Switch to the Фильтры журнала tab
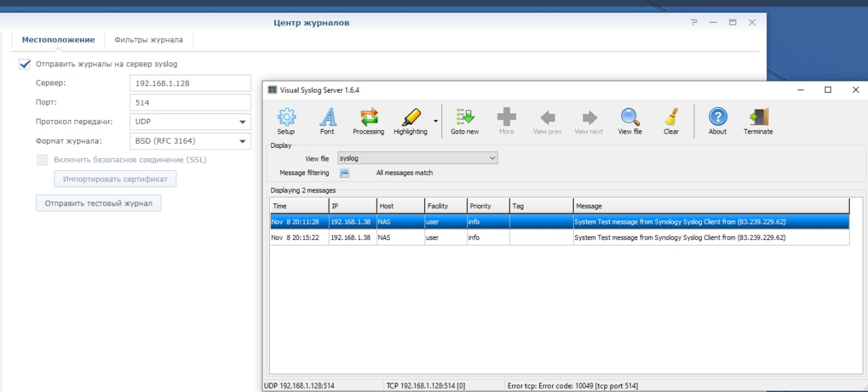Image resolution: width=868 pixels, height=392 pixels. click(x=149, y=40)
